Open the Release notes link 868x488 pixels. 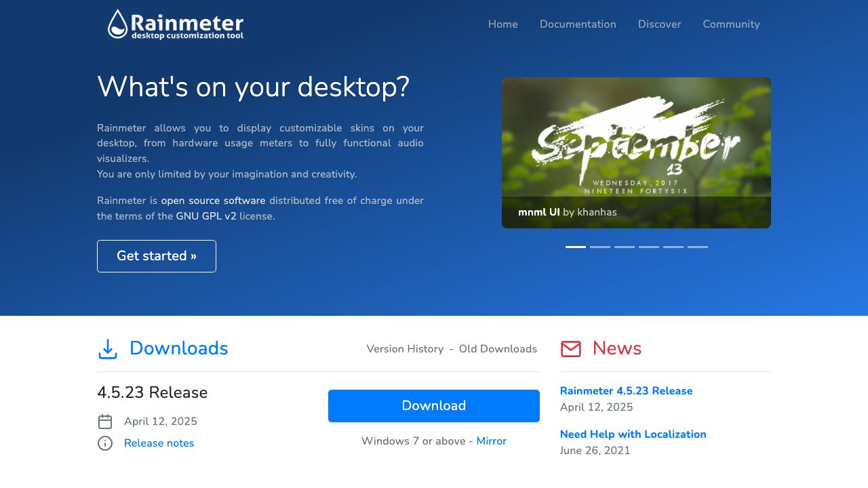pyautogui.click(x=159, y=443)
